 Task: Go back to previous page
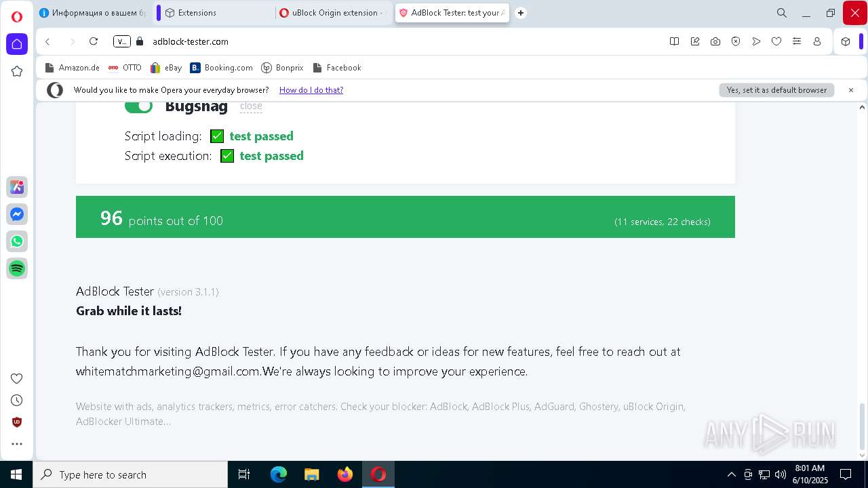[x=47, y=41]
